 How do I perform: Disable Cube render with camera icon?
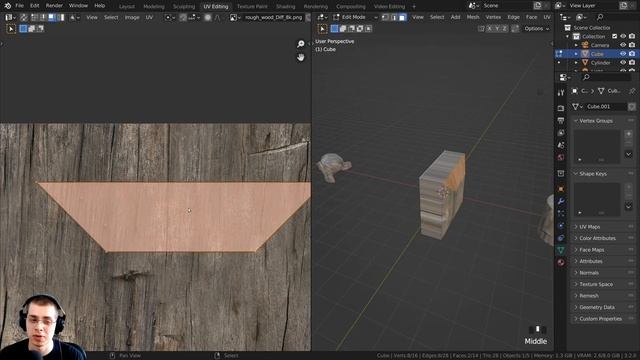632,54
